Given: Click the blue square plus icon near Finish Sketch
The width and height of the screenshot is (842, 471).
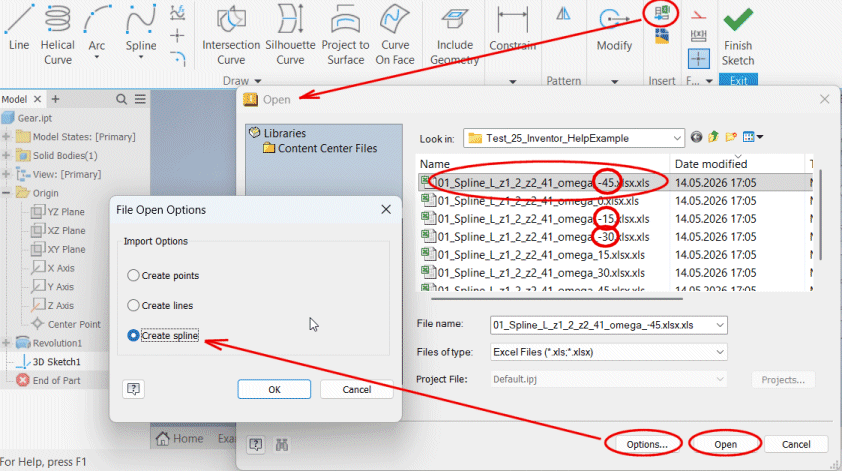Looking at the screenshot, I should [698, 59].
